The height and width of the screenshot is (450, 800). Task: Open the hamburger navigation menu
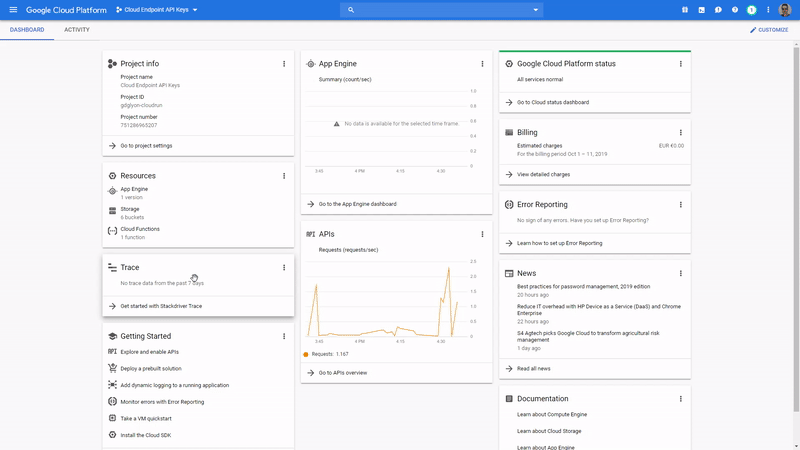point(13,10)
